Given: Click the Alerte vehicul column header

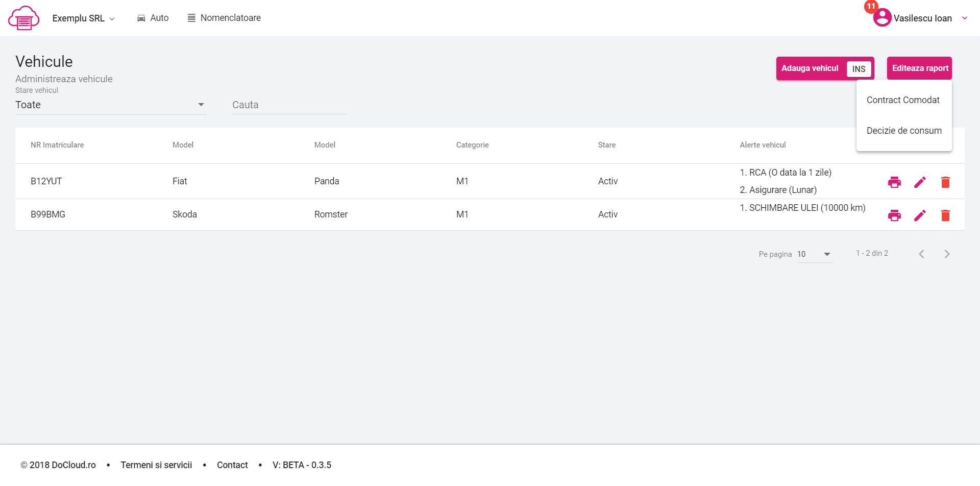Looking at the screenshot, I should (763, 145).
